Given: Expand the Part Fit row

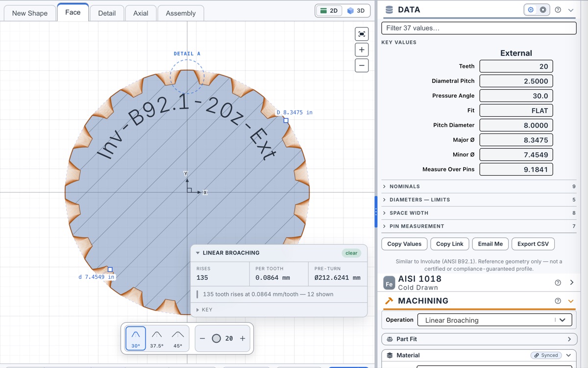Looking at the screenshot, I should tap(479, 339).
